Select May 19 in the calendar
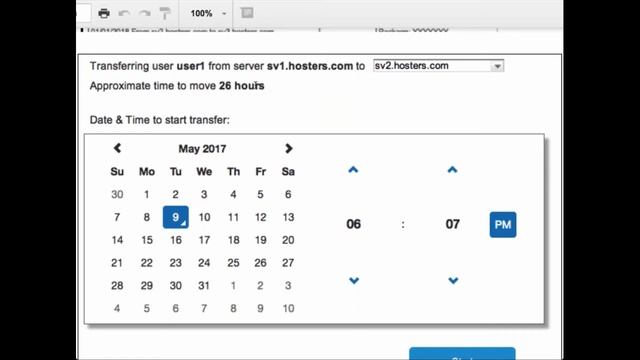640x360 pixels. pos(261,240)
